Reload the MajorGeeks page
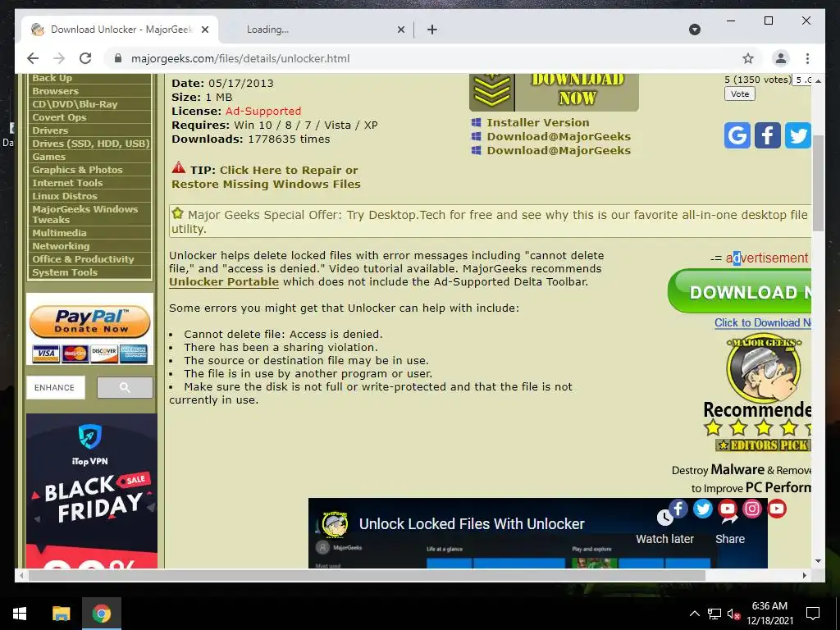The width and height of the screenshot is (840, 630). pyautogui.click(x=85, y=58)
